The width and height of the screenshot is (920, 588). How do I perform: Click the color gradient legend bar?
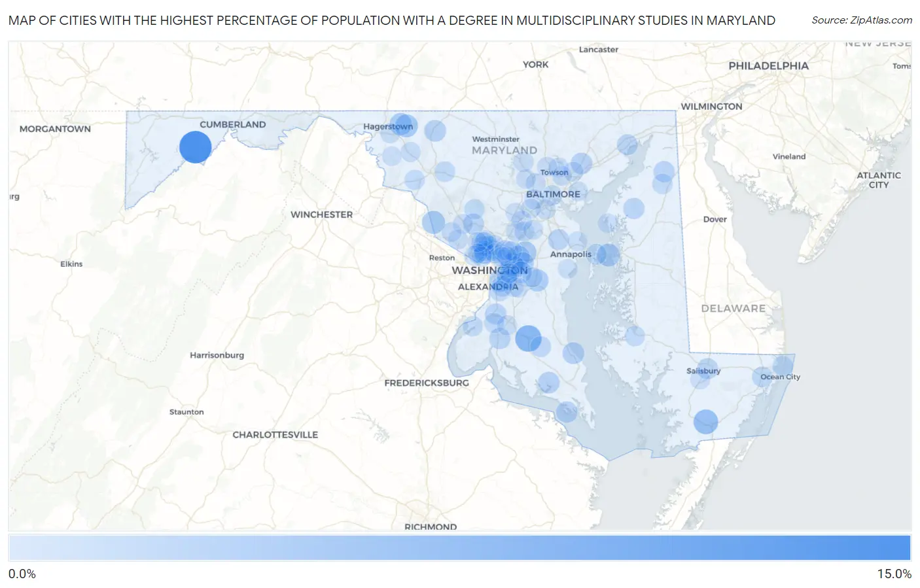(x=459, y=548)
